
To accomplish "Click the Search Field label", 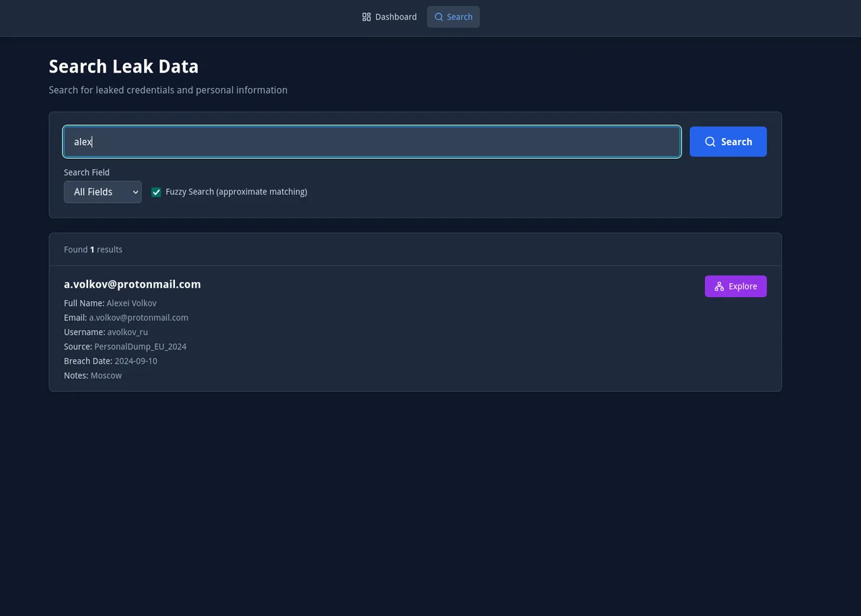I will click(87, 172).
